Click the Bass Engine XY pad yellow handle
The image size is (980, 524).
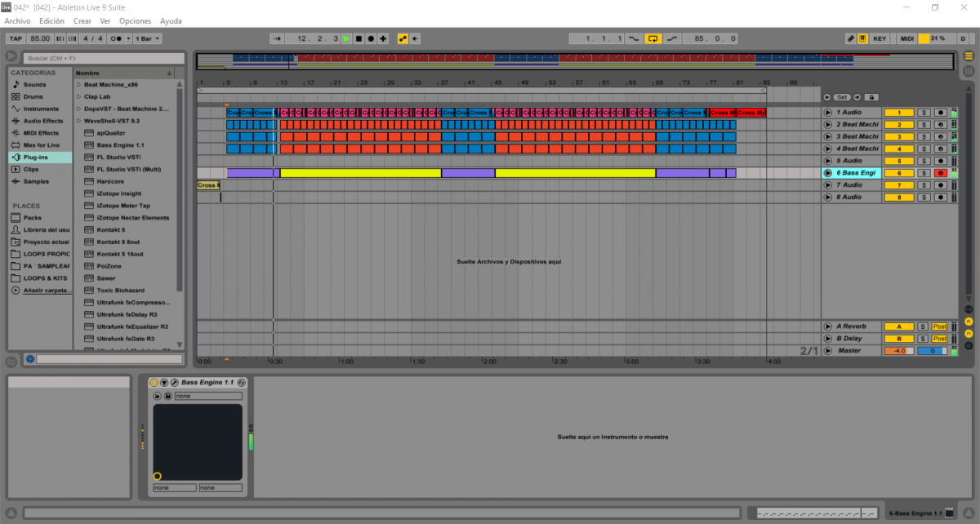pos(157,476)
